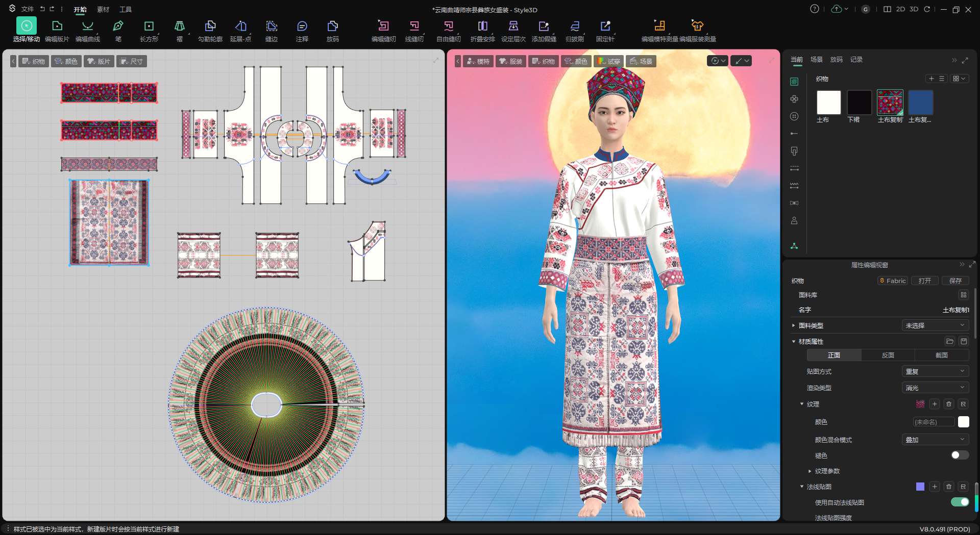Switch material side to 反面
The height and width of the screenshot is (535, 980).
pos(888,355)
